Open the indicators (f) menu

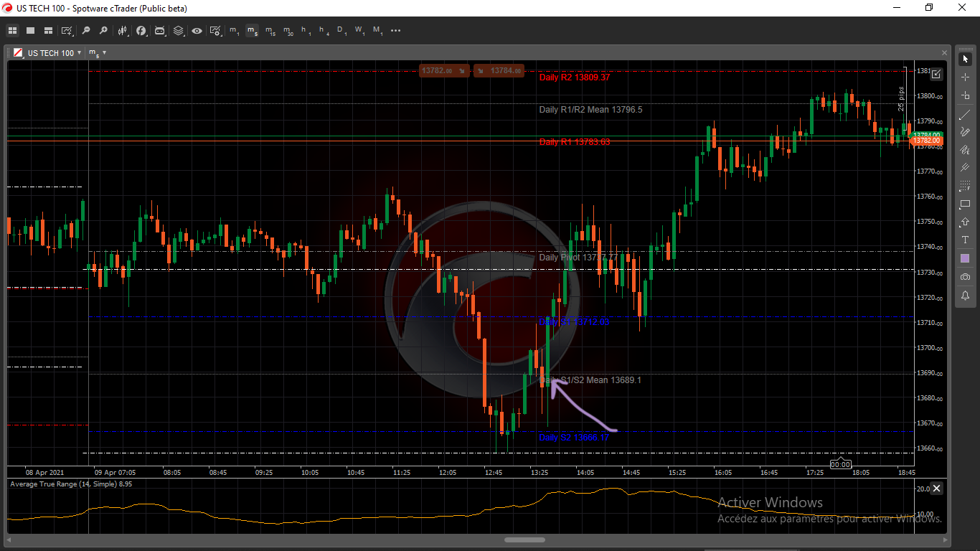(x=141, y=31)
